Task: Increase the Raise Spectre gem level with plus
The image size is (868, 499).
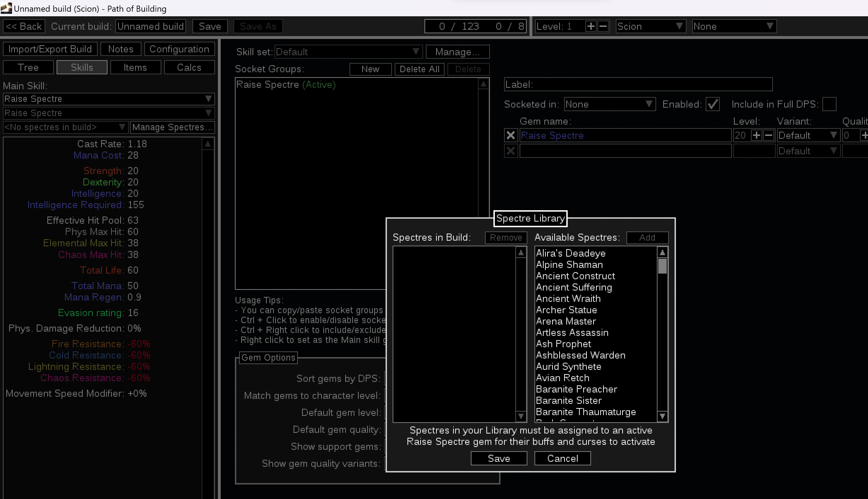Action: tap(756, 135)
